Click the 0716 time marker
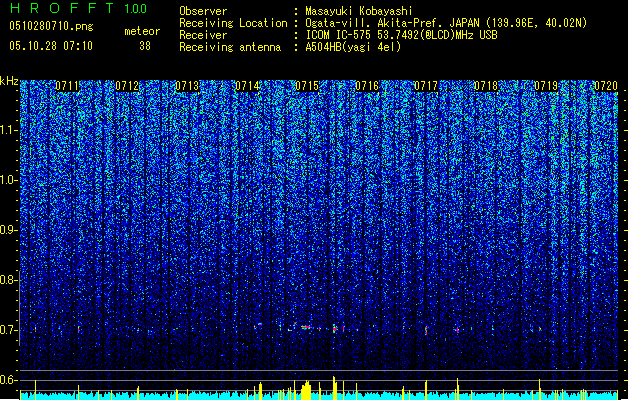This screenshot has height=400, width=629. (x=367, y=86)
